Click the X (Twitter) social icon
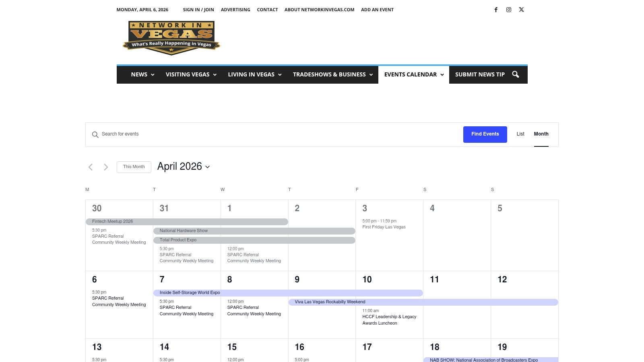The image size is (644, 362). coord(521,10)
